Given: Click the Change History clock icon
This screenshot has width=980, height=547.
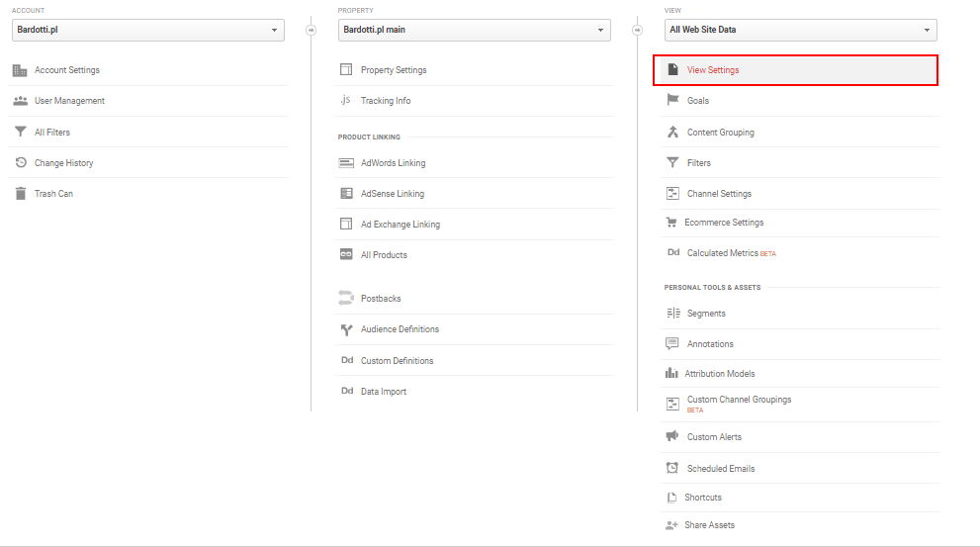Looking at the screenshot, I should 21,162.
